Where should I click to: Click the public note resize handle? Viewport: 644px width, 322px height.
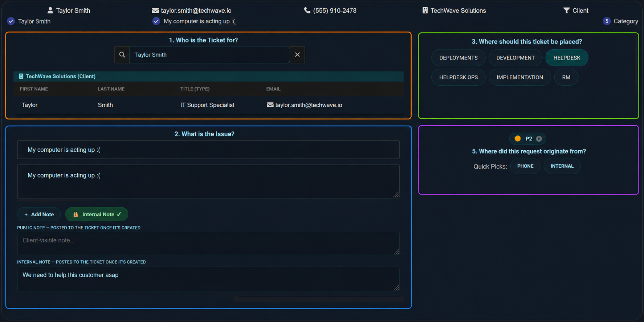pyautogui.click(x=396, y=252)
